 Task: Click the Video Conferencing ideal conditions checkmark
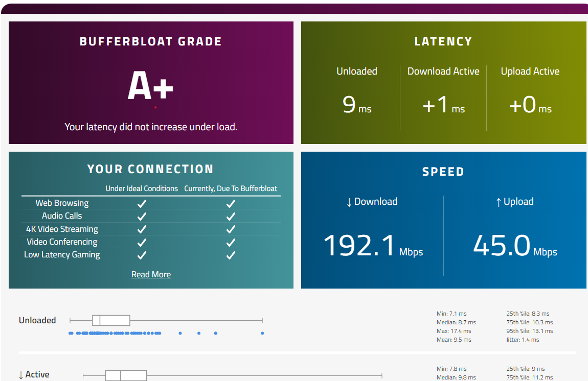[142, 243]
